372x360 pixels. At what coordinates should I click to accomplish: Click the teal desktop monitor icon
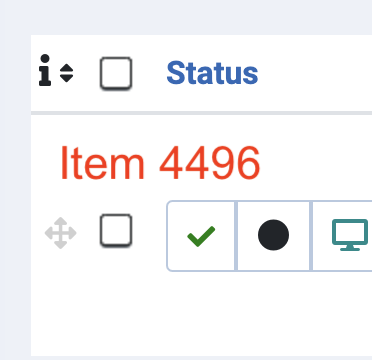tap(350, 235)
